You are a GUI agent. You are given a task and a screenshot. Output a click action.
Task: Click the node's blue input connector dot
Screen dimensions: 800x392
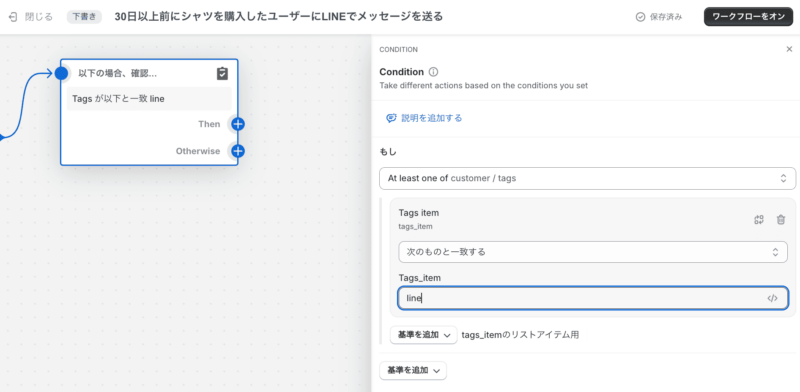coord(61,74)
